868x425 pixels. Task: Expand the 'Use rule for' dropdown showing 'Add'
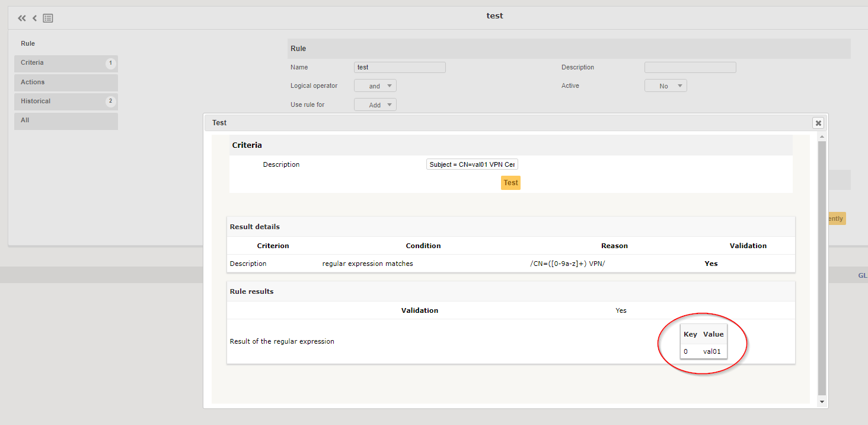[x=375, y=104]
